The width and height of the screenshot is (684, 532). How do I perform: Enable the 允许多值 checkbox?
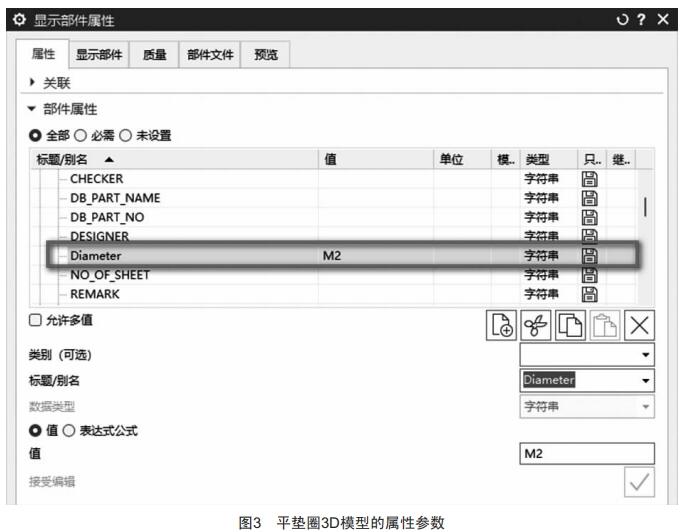[35, 320]
